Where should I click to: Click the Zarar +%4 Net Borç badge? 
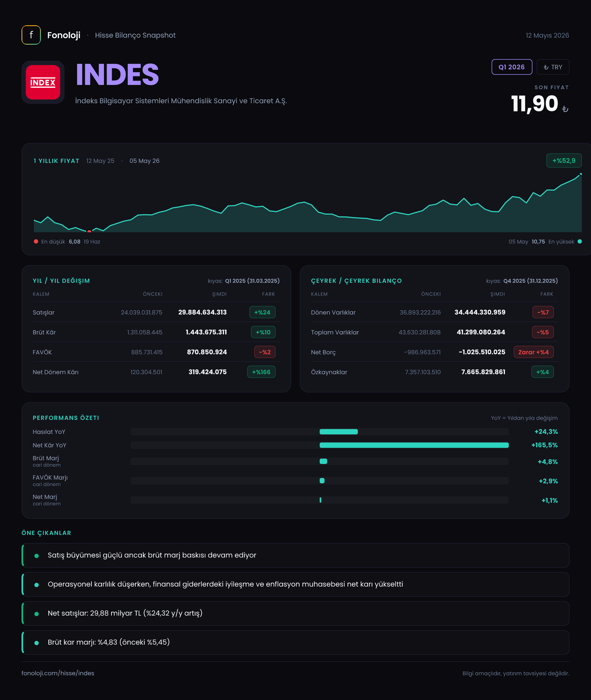[x=534, y=352]
